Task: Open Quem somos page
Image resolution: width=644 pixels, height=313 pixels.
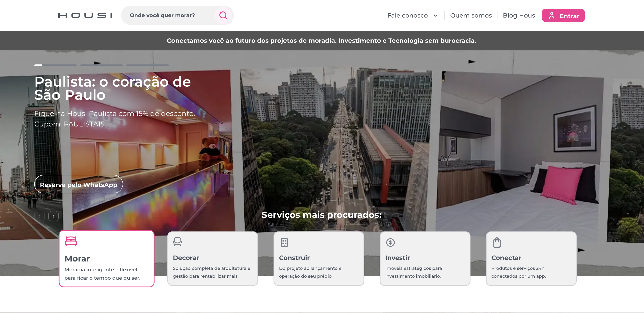Action: [471, 16]
